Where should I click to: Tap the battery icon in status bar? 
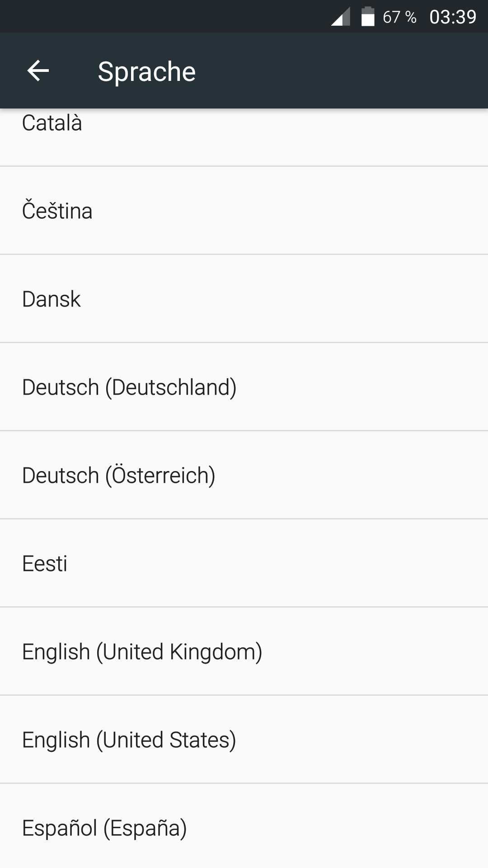click(x=368, y=17)
